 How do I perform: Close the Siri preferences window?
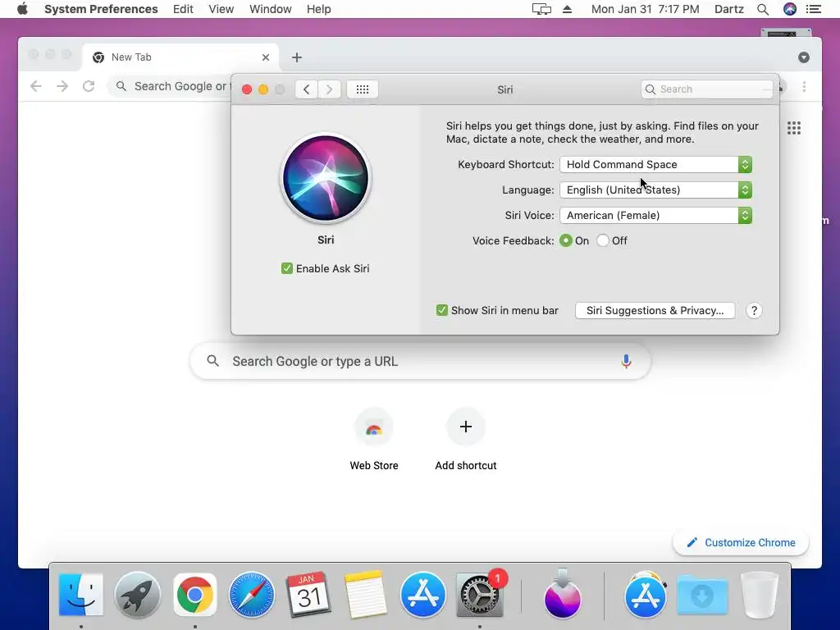point(247,89)
